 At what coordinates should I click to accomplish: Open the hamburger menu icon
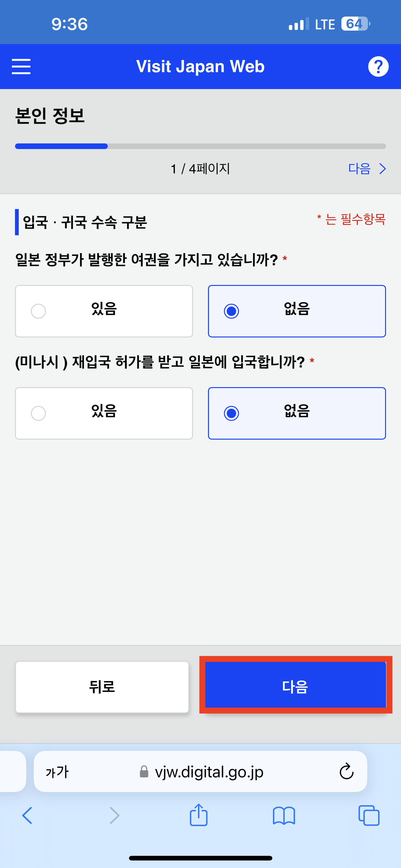[21, 66]
